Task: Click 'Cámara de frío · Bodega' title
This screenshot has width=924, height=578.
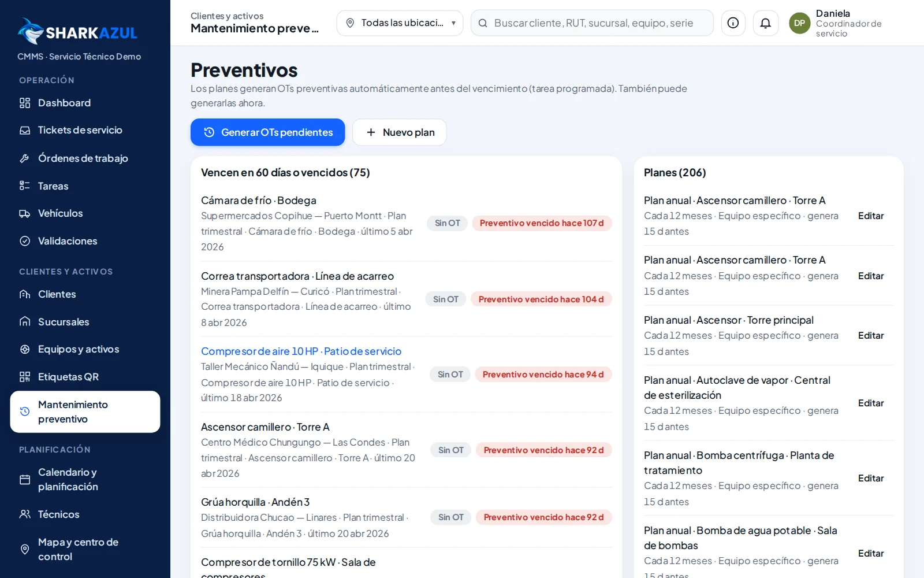Action: 259,201
